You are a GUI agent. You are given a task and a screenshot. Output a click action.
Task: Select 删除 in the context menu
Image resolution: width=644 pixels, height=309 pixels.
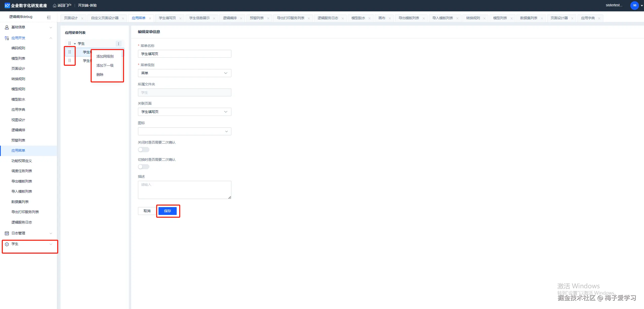100,75
